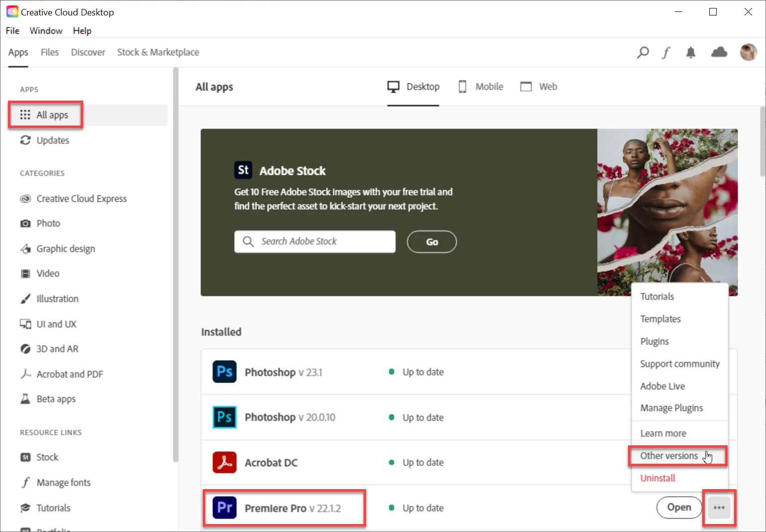Check cloud sync status icon
The image size is (766, 532).
(719, 52)
